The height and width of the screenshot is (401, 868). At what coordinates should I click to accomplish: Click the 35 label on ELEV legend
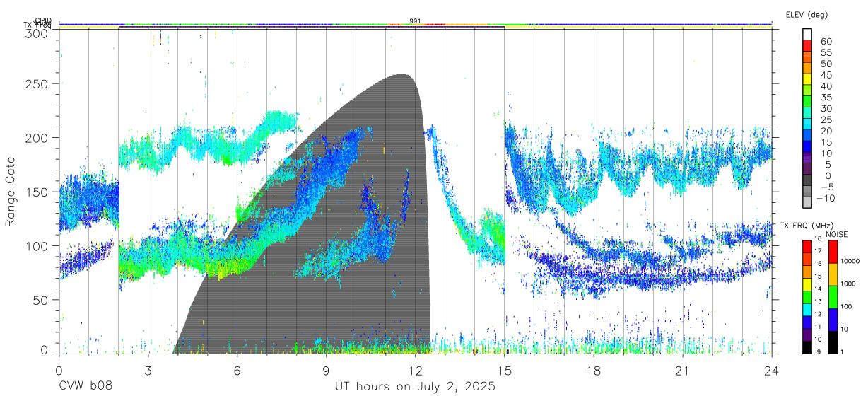[x=826, y=97]
